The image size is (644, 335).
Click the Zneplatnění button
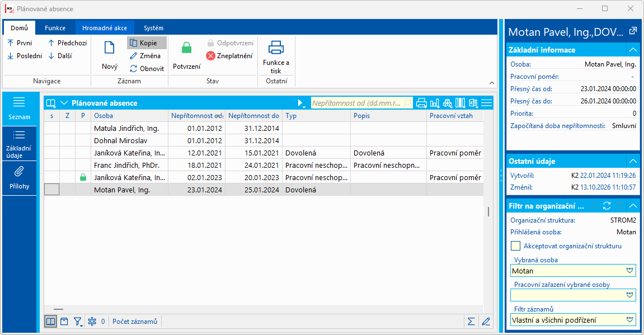coord(229,56)
